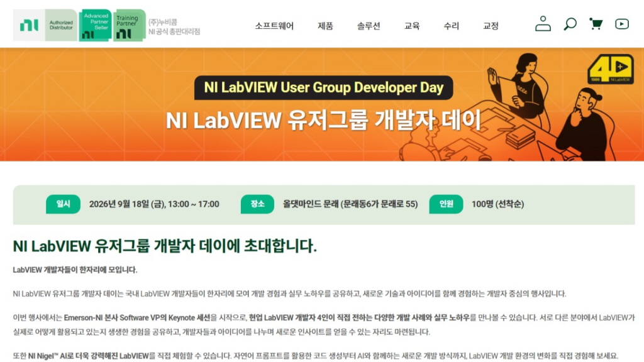Screen dimensions: 644x362
Task: Click the heading 개발자 데이에 초대합니다
Action: [235, 246]
